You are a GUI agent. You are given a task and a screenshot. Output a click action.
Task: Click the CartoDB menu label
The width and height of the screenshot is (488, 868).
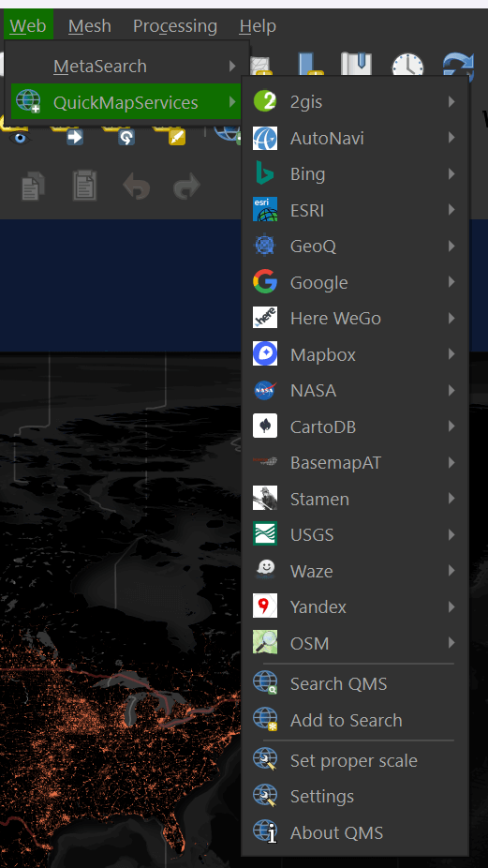click(x=323, y=427)
